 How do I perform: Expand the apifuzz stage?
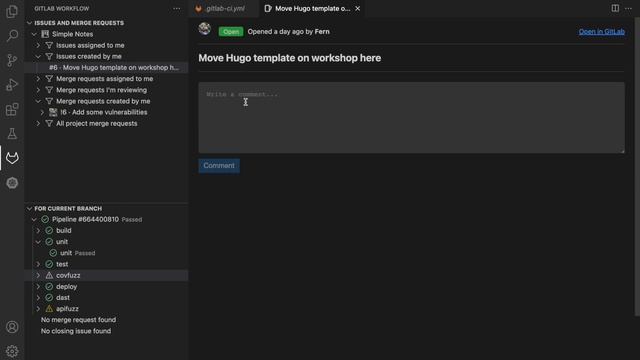(x=38, y=309)
